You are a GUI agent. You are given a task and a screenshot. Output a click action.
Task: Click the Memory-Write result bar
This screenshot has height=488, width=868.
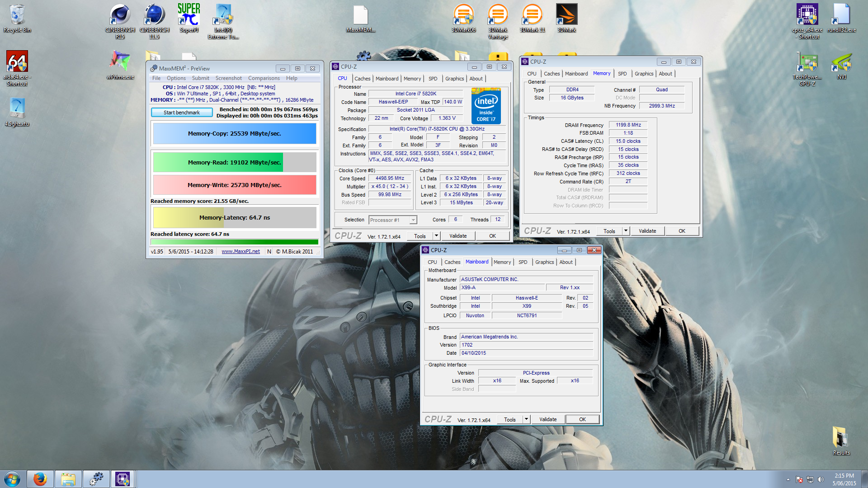click(x=235, y=185)
